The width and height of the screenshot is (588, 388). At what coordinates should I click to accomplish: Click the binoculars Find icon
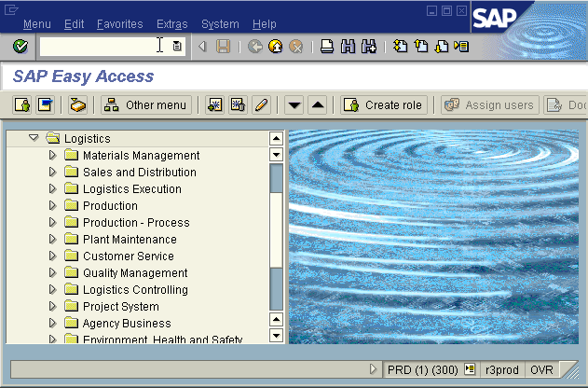point(347,46)
